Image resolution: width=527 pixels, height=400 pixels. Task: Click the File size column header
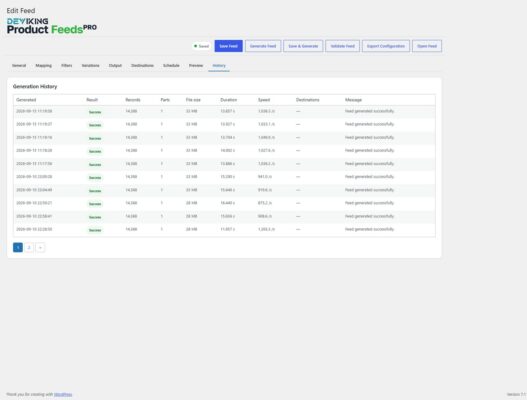point(193,100)
